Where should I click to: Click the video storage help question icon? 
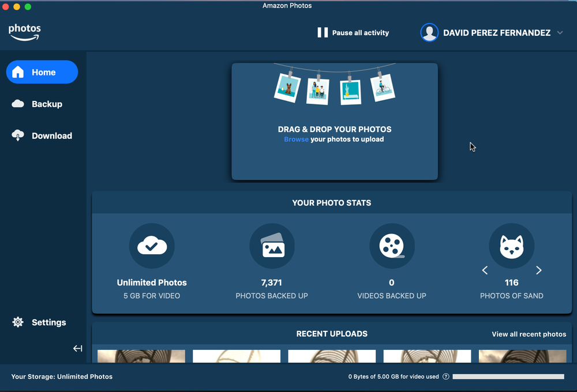(x=445, y=376)
